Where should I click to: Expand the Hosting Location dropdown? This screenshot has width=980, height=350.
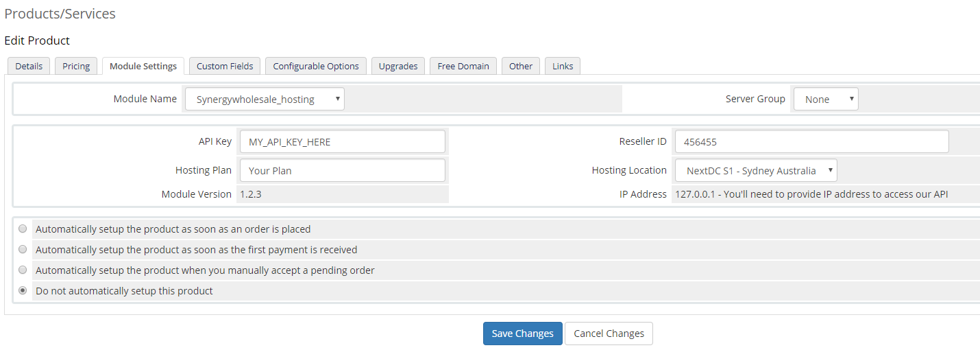[756, 170]
